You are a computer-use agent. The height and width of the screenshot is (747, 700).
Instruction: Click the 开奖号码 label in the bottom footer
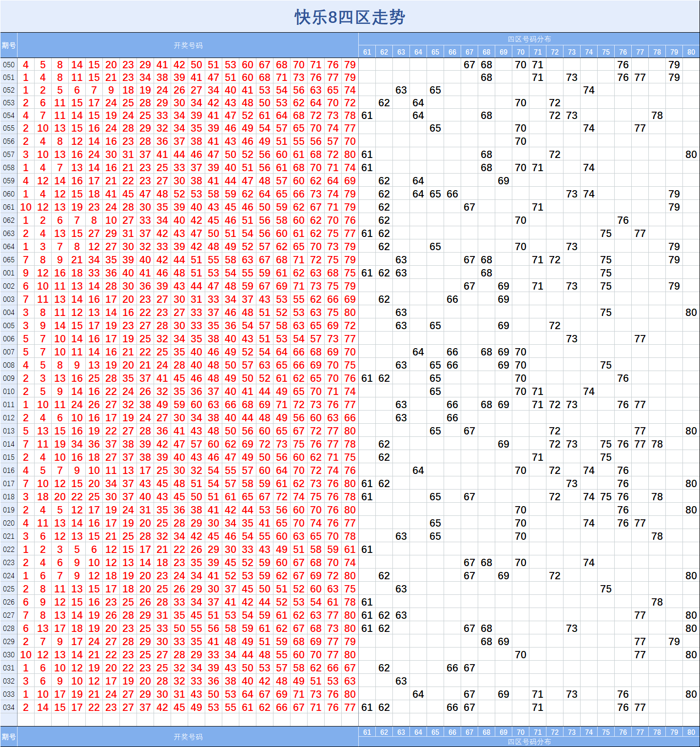coord(188,737)
